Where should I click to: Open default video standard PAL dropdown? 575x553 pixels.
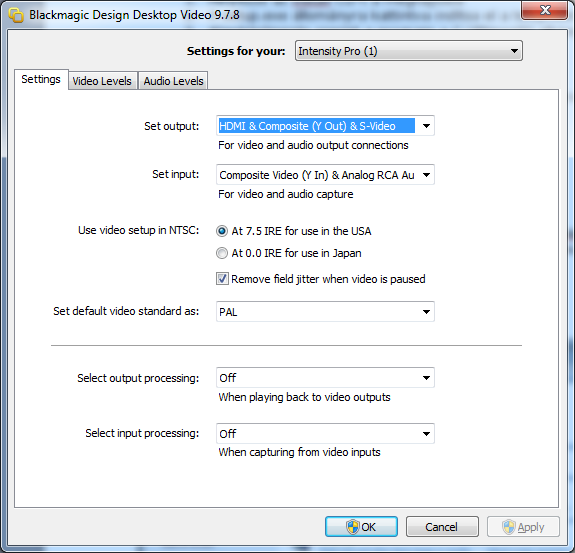point(325,312)
